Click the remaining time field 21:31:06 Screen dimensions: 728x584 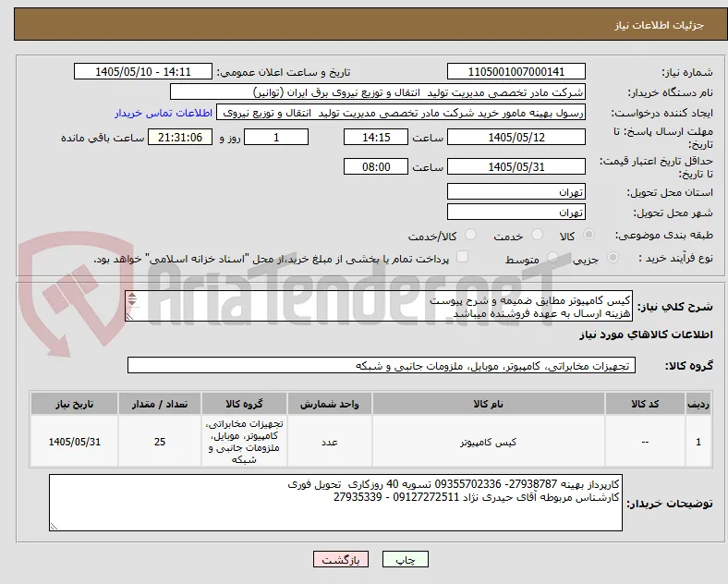[x=180, y=138]
